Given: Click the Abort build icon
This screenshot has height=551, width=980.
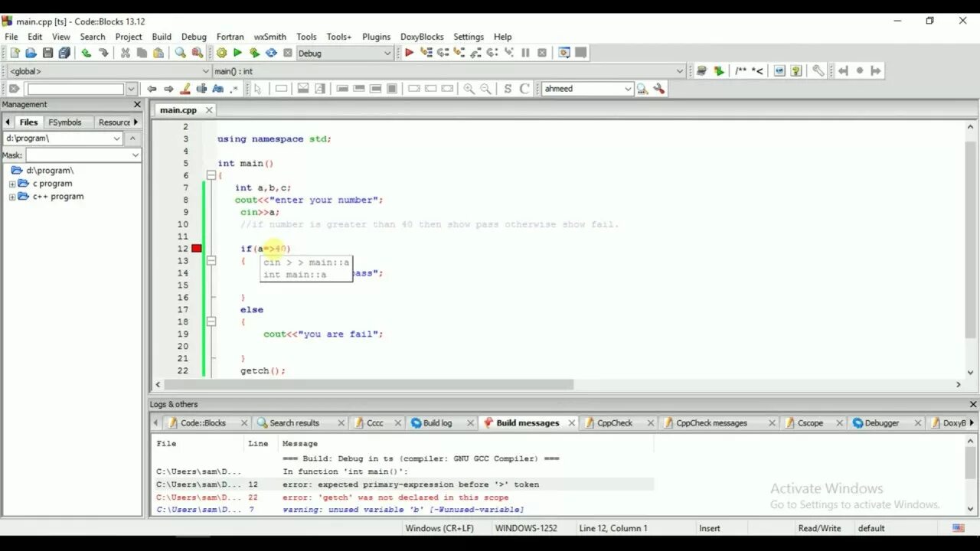Looking at the screenshot, I should click(288, 53).
